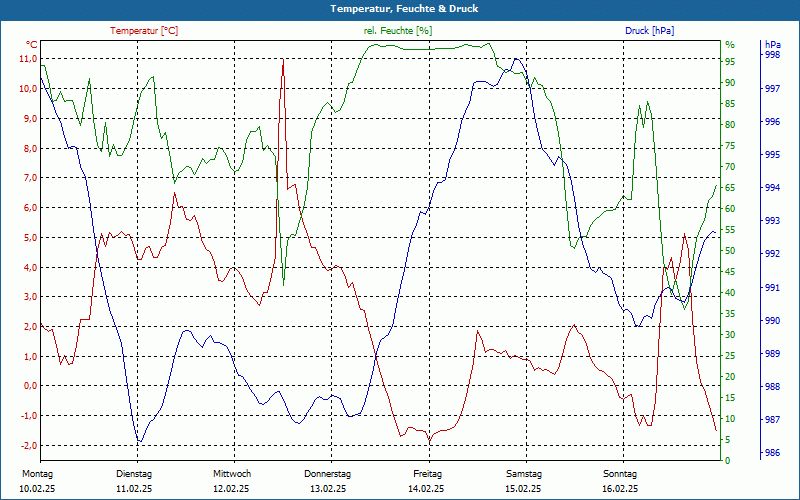Click the '992' pressure axis value

772,254
